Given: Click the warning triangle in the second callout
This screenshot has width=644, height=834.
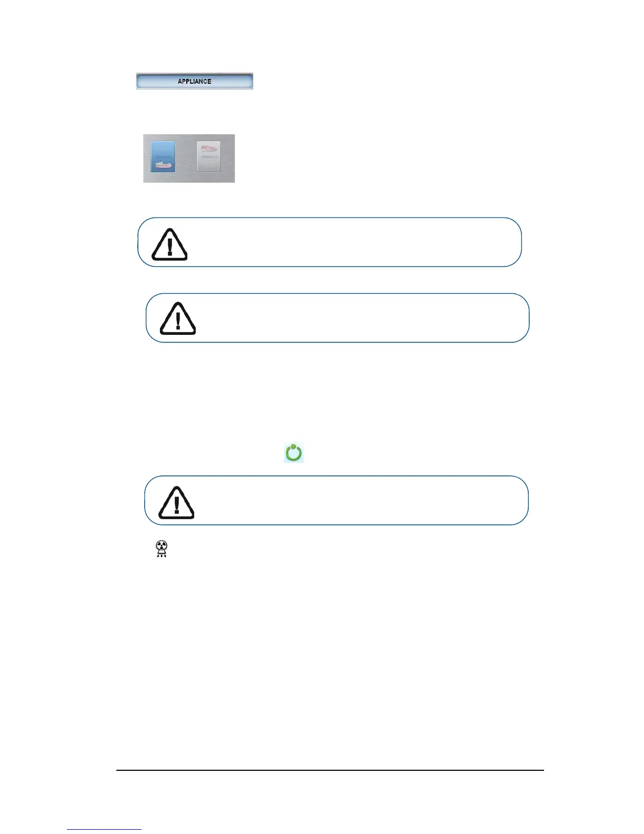Looking at the screenshot, I should pos(178,319).
